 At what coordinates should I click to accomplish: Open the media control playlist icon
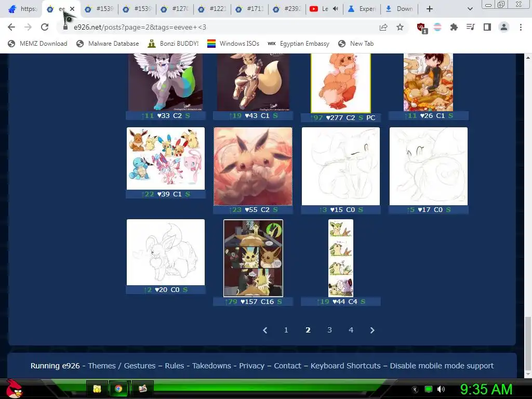tap(470, 27)
